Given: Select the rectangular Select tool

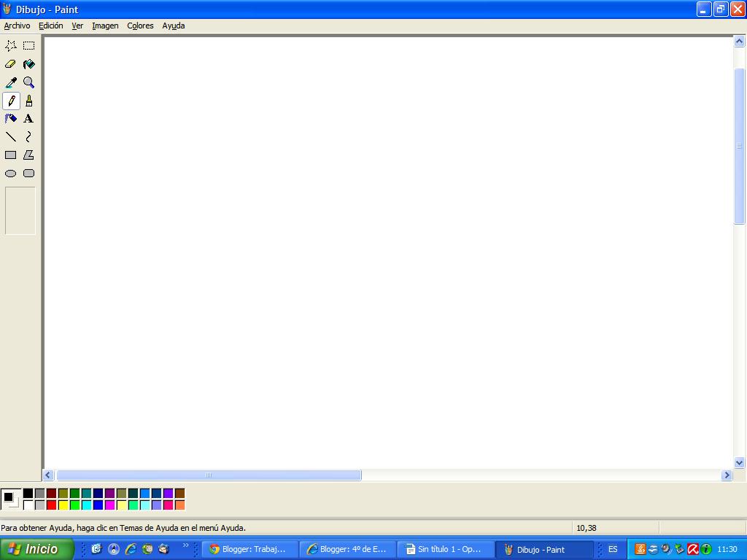Looking at the screenshot, I should pyautogui.click(x=28, y=46).
